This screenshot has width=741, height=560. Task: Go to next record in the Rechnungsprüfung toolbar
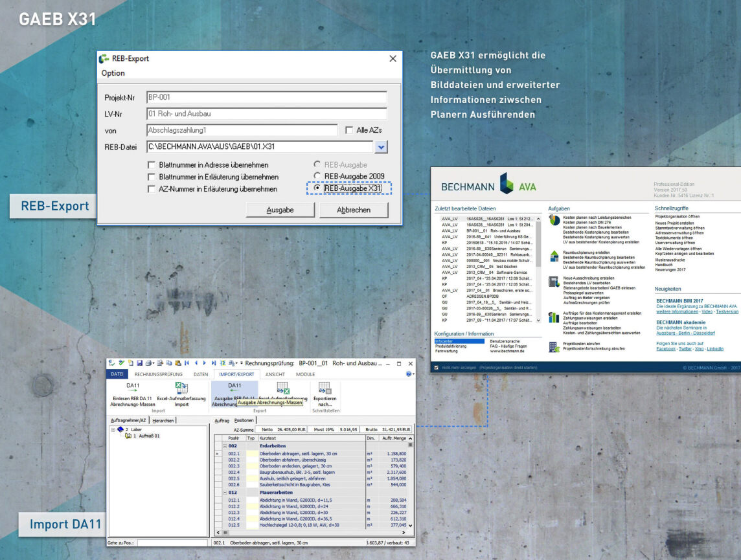click(205, 363)
